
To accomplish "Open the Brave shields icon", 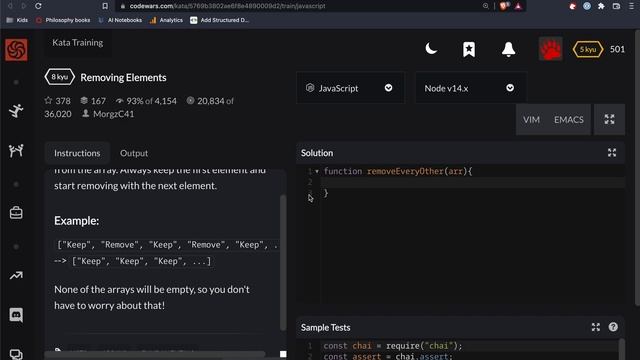I will (x=504, y=6).
